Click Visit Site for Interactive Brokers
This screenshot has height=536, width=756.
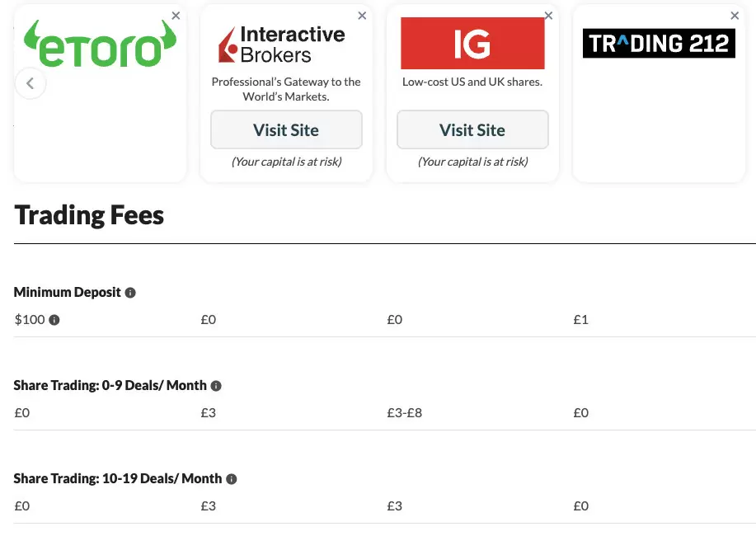286,129
